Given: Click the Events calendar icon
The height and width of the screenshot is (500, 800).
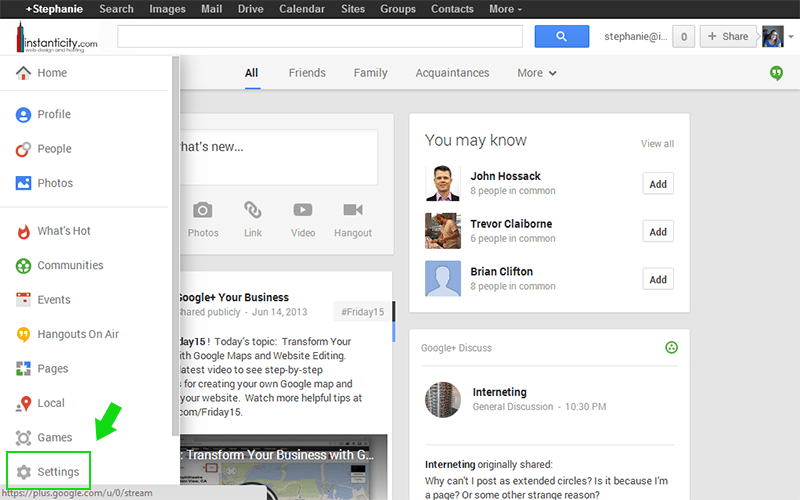Looking at the screenshot, I should pyautogui.click(x=23, y=299).
